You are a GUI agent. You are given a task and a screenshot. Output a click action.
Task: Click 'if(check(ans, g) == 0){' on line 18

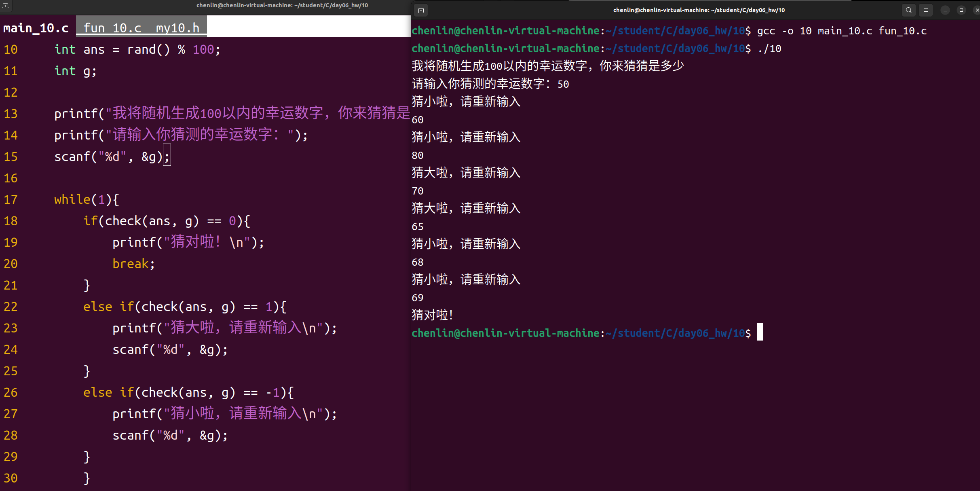[x=167, y=221]
